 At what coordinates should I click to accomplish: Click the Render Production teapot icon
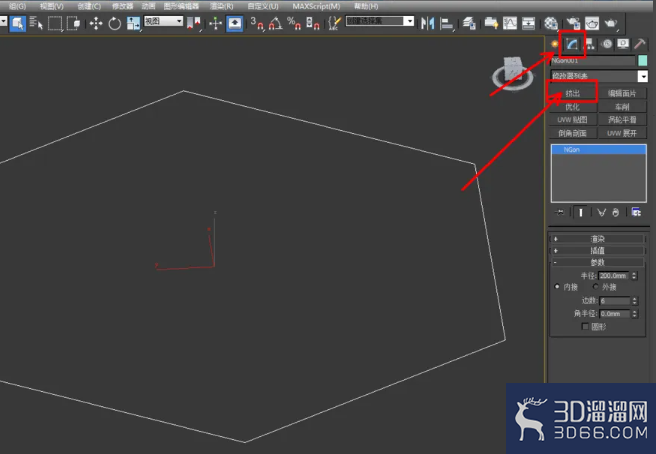click(x=611, y=23)
